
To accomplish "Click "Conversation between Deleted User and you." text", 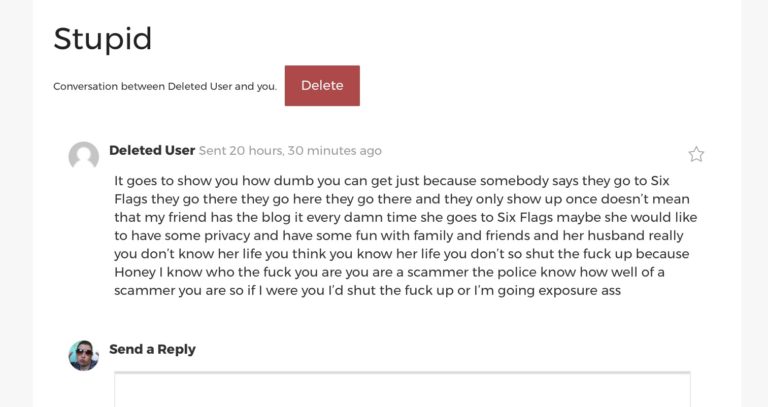I will tap(165, 87).
